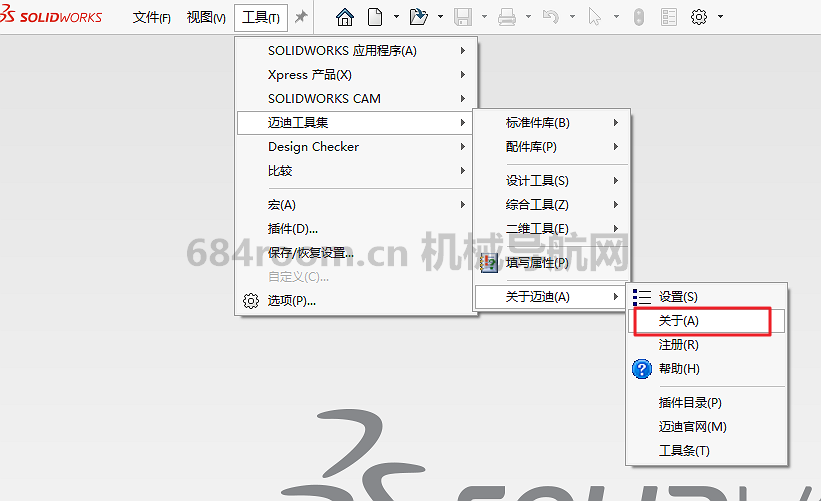The image size is (821, 501).
Task: Expand the dropdown arrow next to New document
Action: click(x=396, y=17)
